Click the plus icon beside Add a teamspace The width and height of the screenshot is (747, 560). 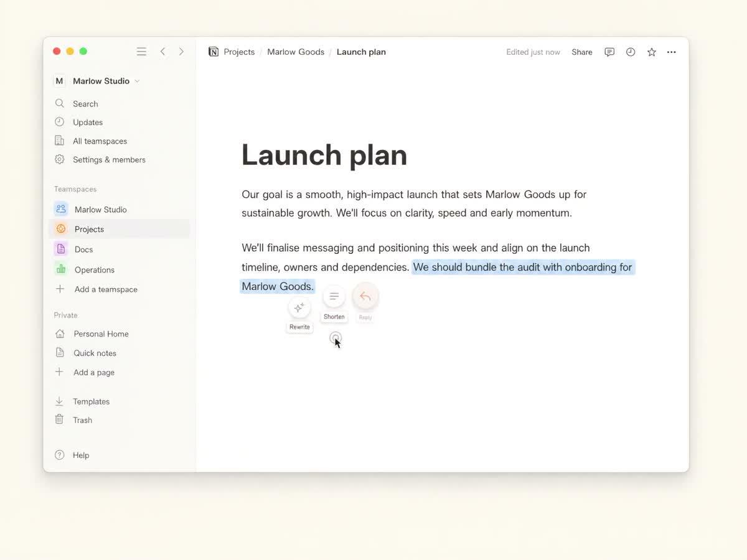click(x=60, y=289)
